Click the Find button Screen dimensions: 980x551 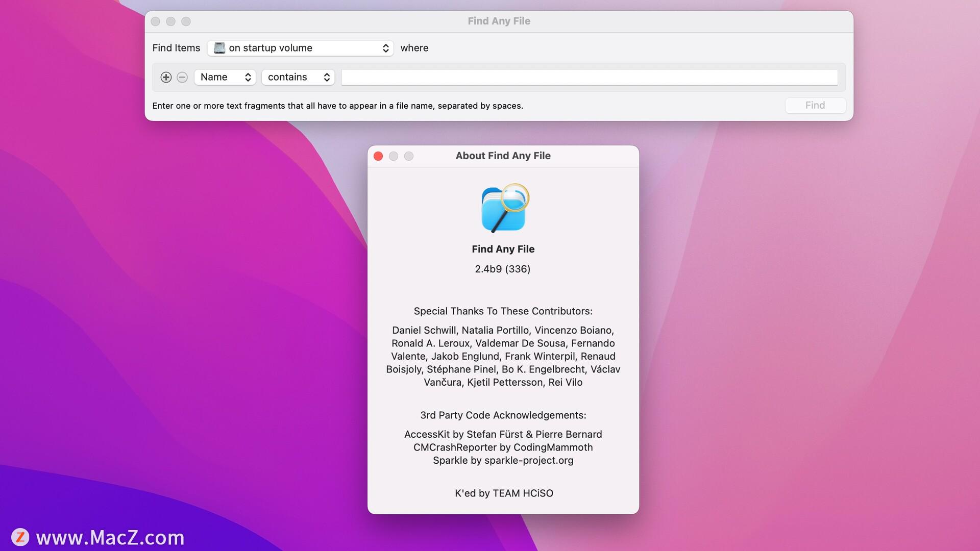point(815,105)
